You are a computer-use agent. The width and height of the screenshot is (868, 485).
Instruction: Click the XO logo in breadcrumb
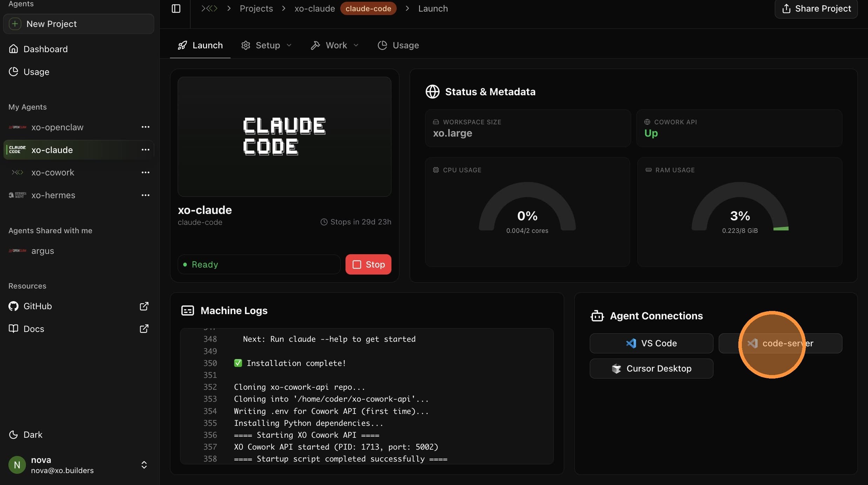tap(209, 8)
